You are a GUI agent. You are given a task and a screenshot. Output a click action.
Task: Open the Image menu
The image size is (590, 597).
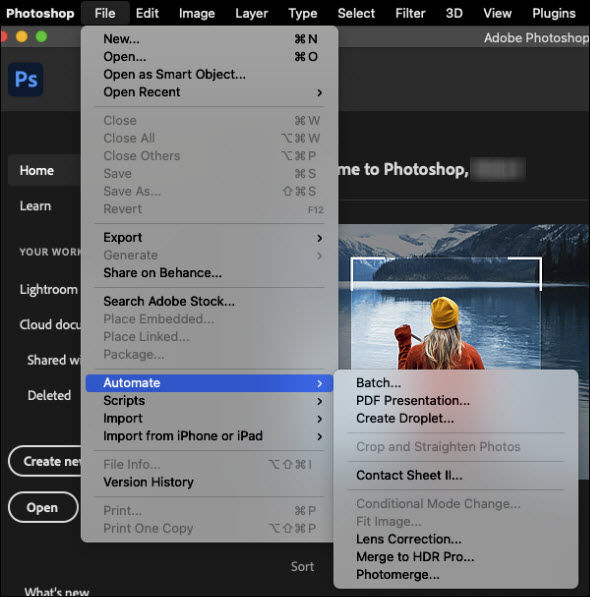(x=197, y=13)
